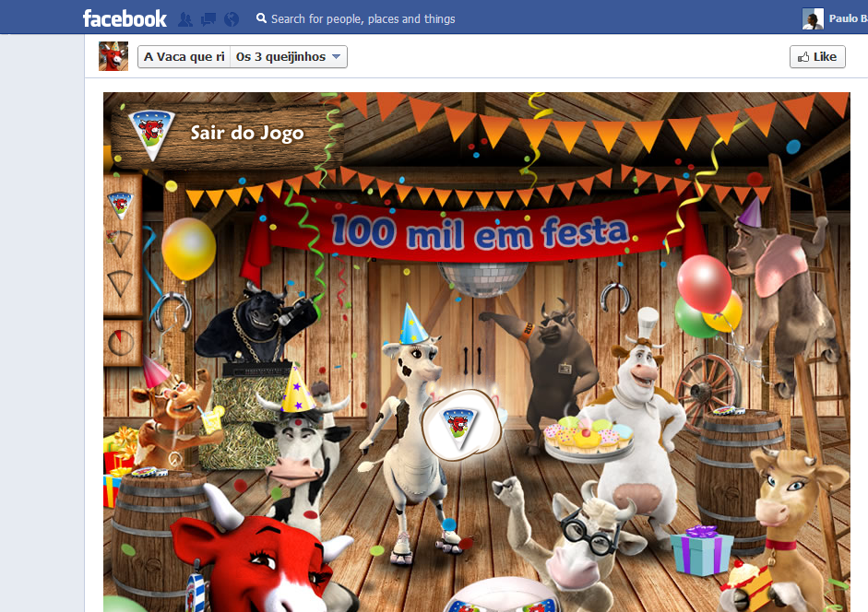The image size is (868, 612).
Task: Click Sair do Jogo to exit game
Action: click(x=247, y=134)
